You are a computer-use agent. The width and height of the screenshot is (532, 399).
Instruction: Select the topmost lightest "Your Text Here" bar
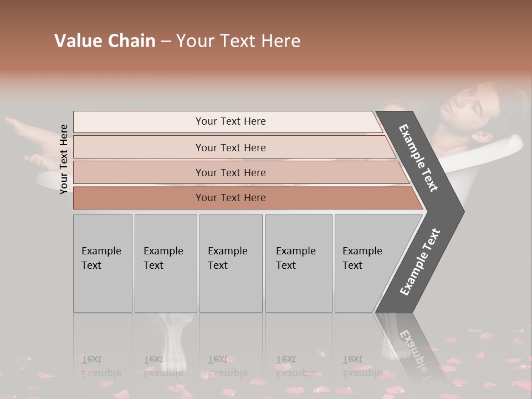230,121
